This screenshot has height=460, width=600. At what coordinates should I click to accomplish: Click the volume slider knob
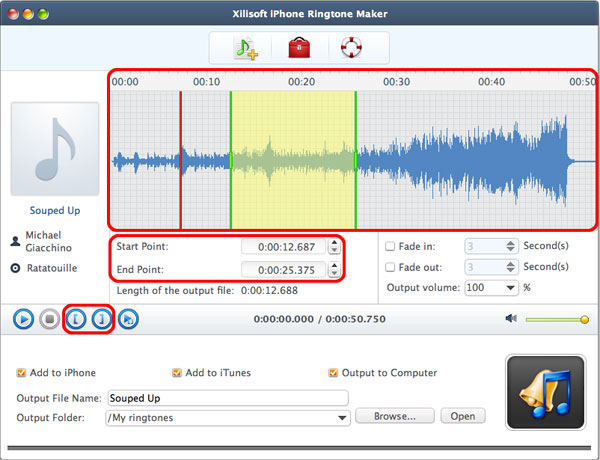point(584,319)
